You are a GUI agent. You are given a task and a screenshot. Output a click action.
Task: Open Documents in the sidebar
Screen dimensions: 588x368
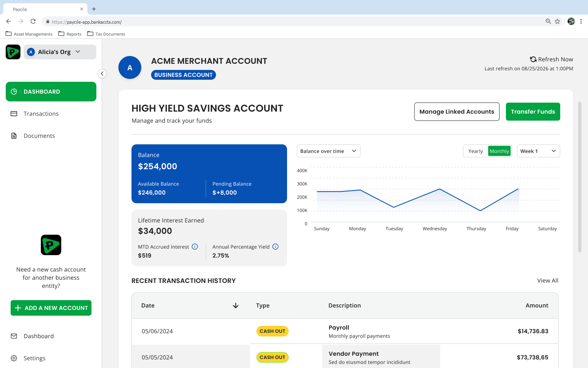51,136
